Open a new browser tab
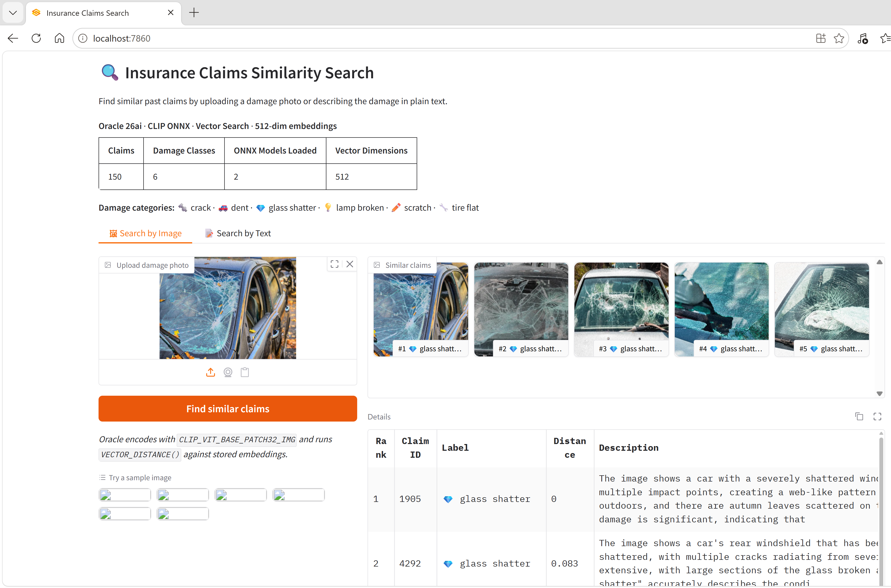 (194, 13)
